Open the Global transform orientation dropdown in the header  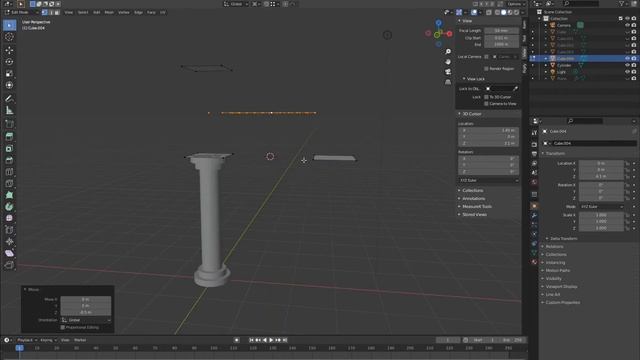pyautogui.click(x=236, y=4)
